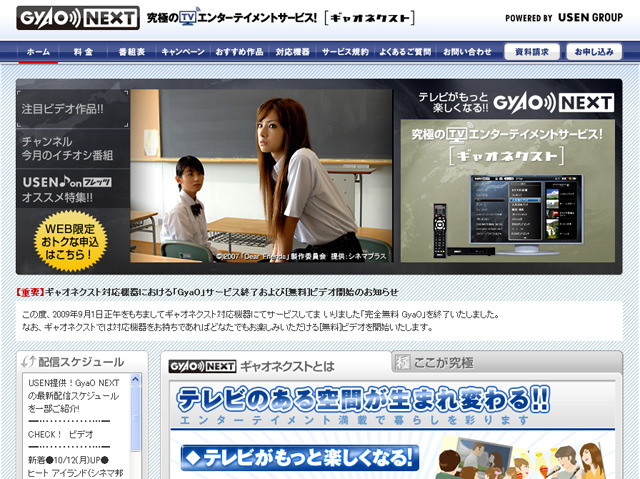Open 対応機器 navigation item
This screenshot has width=640, height=479.
[294, 51]
